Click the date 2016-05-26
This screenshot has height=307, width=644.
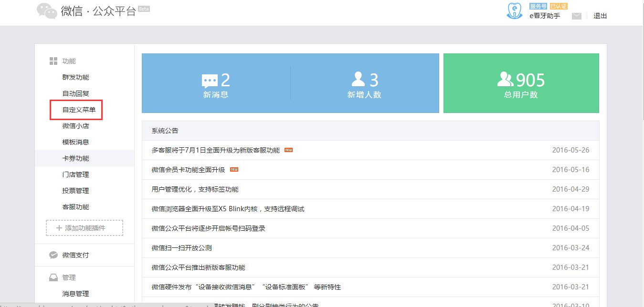coord(570,150)
